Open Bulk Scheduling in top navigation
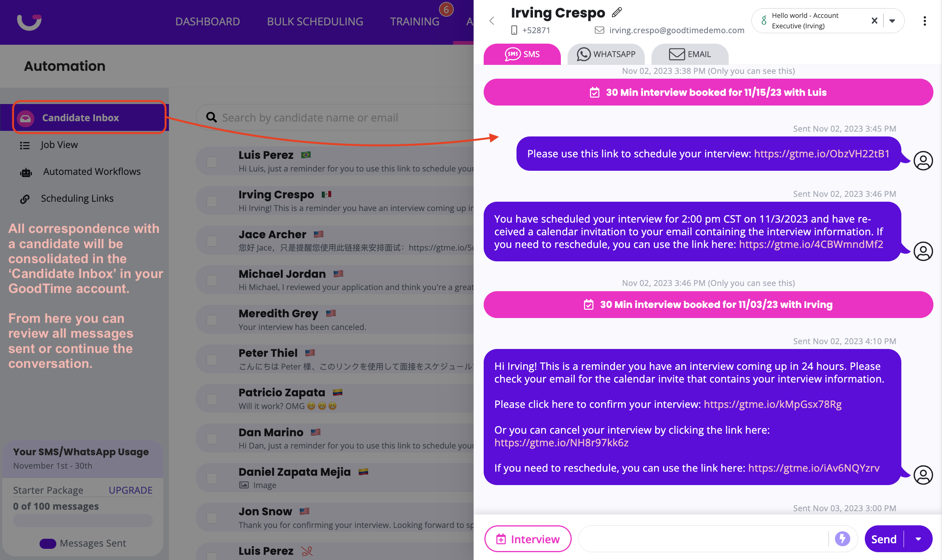The width and height of the screenshot is (942, 560). (315, 22)
